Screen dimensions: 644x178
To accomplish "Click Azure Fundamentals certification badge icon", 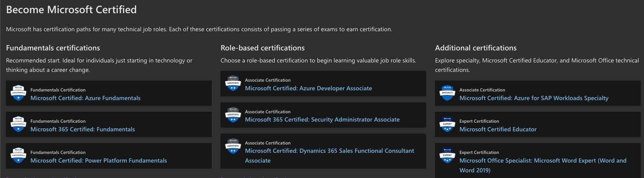I will click(18, 93).
